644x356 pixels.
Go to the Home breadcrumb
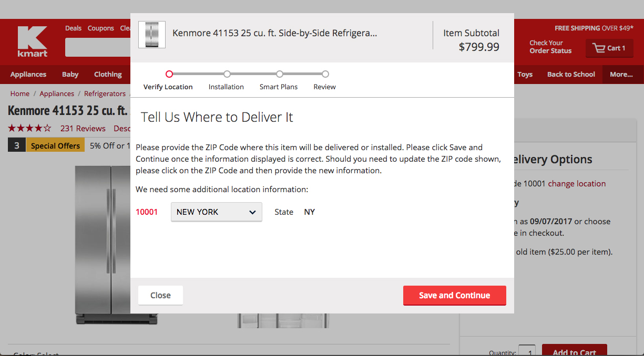click(x=20, y=93)
